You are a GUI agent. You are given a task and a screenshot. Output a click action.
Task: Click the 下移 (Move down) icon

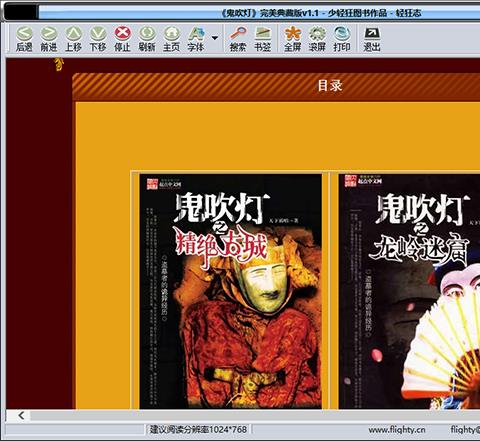[x=98, y=39]
